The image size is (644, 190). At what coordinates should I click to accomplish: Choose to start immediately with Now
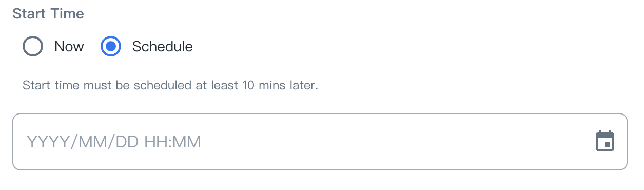[x=33, y=47]
